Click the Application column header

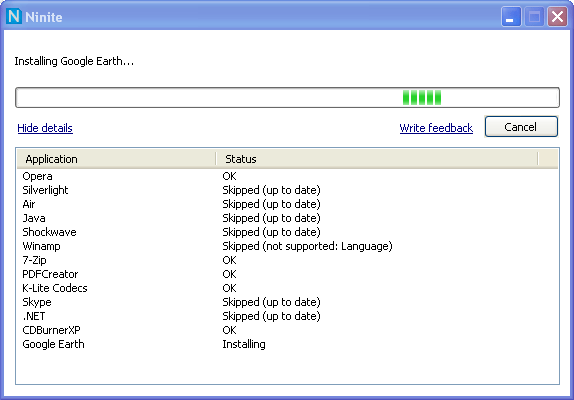point(116,159)
